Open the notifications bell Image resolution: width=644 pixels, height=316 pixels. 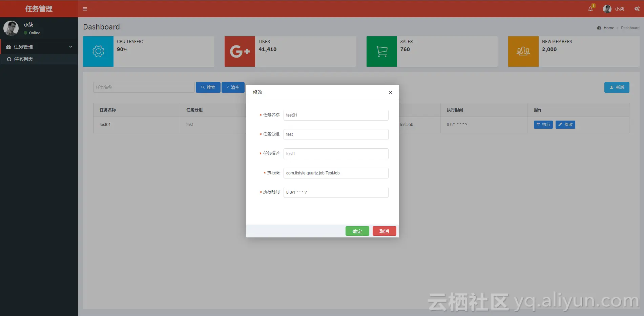590,9
